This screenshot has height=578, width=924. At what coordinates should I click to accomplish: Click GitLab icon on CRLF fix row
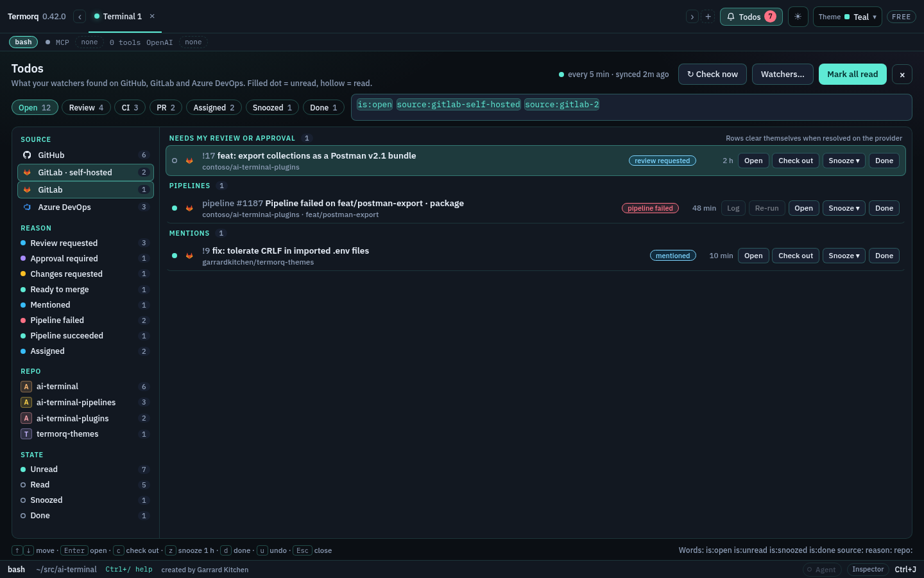click(x=189, y=256)
